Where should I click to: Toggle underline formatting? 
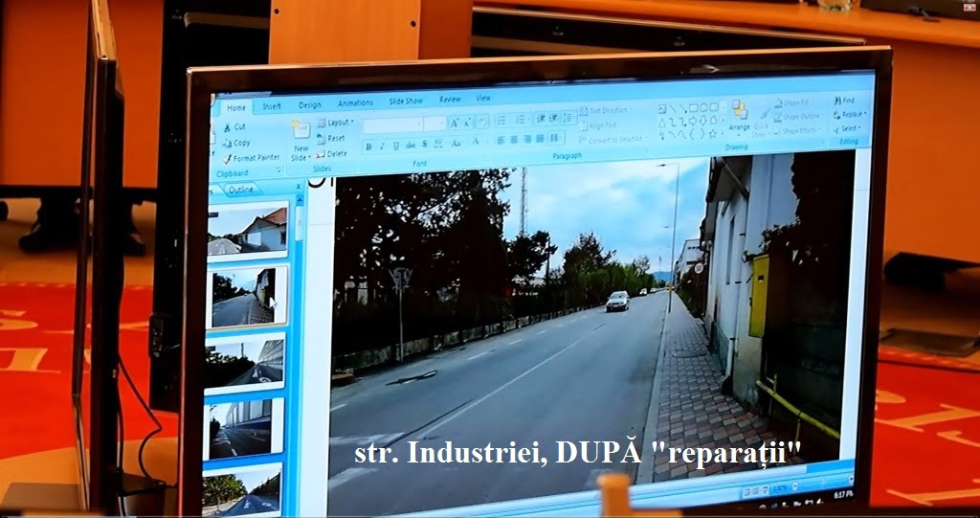pos(395,146)
